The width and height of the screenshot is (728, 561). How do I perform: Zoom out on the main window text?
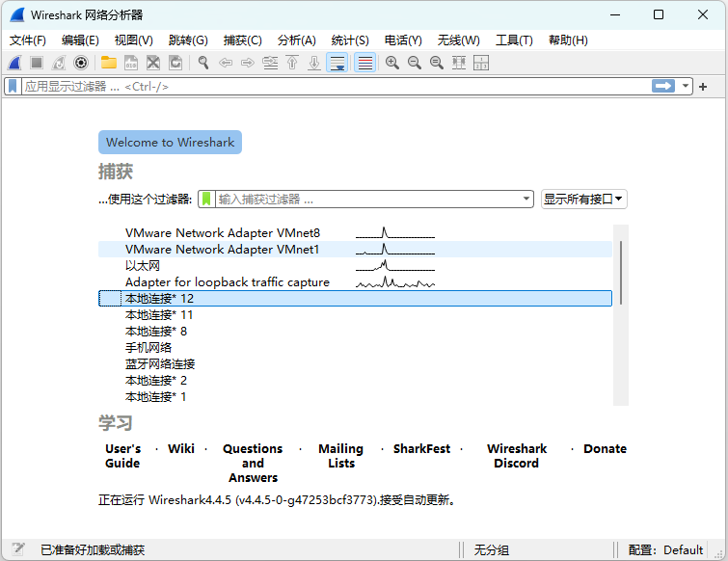click(x=415, y=63)
